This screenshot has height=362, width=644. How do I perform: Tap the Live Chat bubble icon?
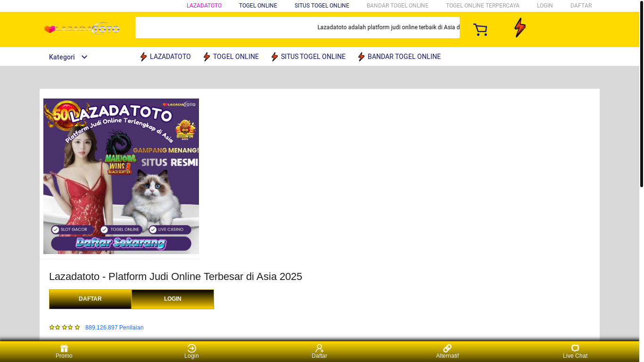[575, 348]
